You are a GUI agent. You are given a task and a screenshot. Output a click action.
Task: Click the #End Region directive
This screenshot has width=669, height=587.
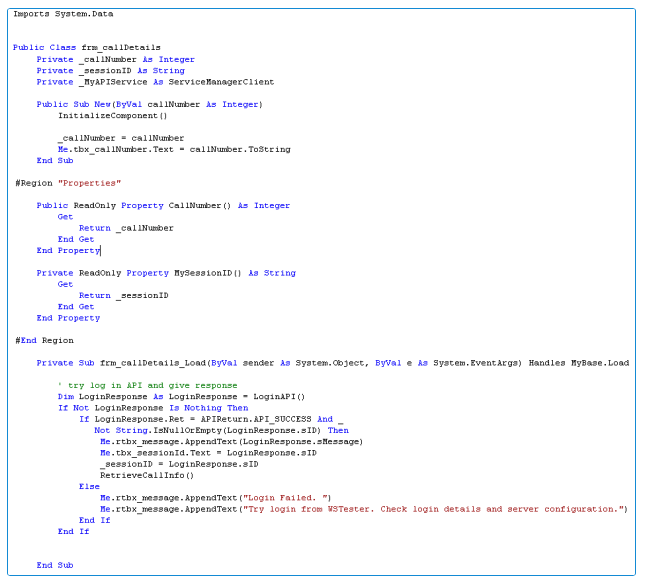click(x=45, y=340)
